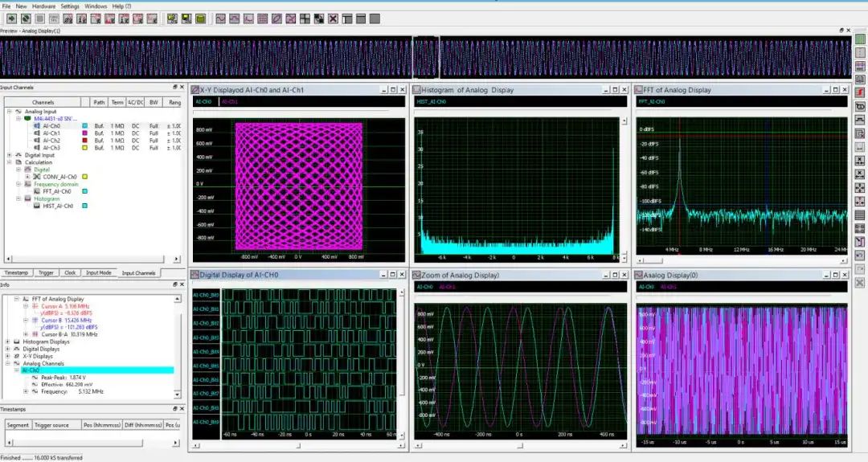Expand the Digital Input tree node

click(9, 155)
